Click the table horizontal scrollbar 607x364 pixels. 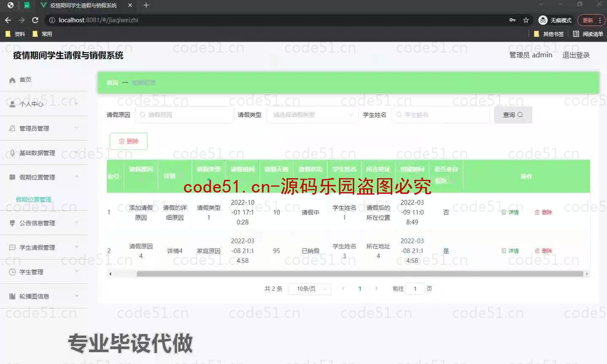(360, 274)
